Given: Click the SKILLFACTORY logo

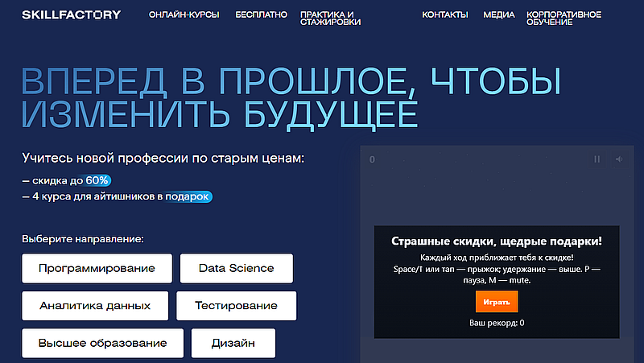Looking at the screenshot, I should click(x=72, y=14).
